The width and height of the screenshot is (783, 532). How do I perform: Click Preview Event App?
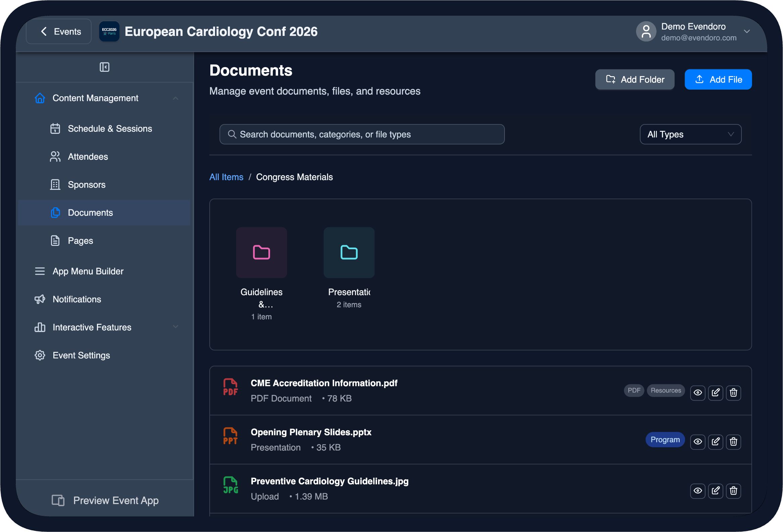click(105, 500)
